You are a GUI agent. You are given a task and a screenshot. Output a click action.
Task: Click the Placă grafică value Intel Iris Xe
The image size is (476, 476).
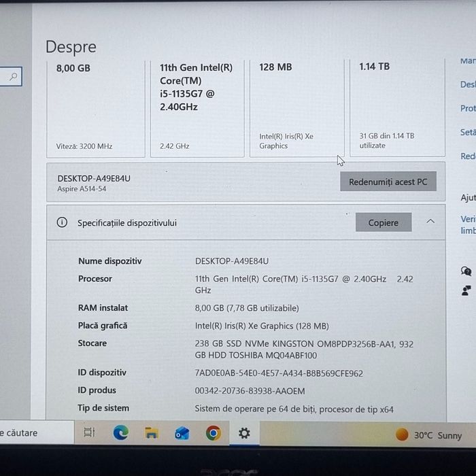[262, 326]
